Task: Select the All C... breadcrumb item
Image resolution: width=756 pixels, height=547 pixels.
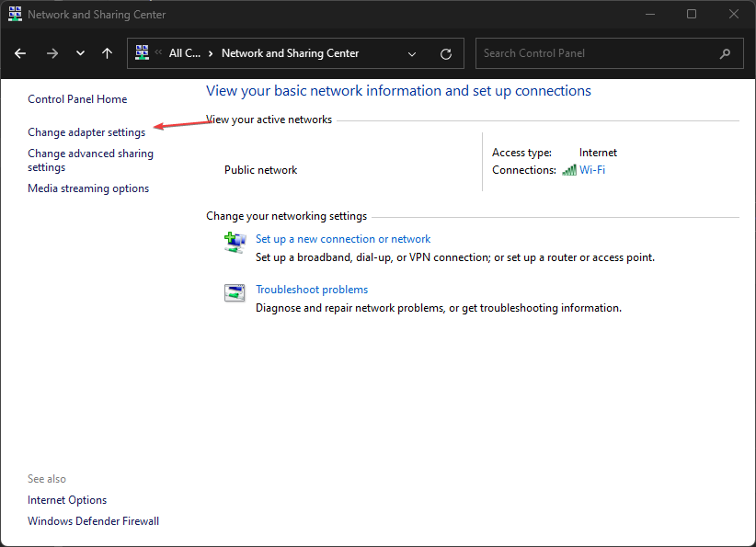Action: [x=184, y=53]
